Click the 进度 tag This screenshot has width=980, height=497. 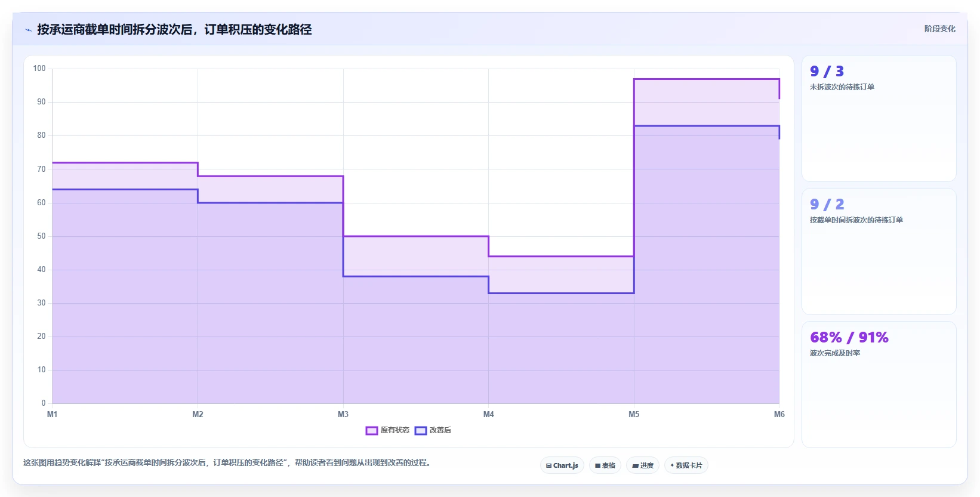point(643,465)
